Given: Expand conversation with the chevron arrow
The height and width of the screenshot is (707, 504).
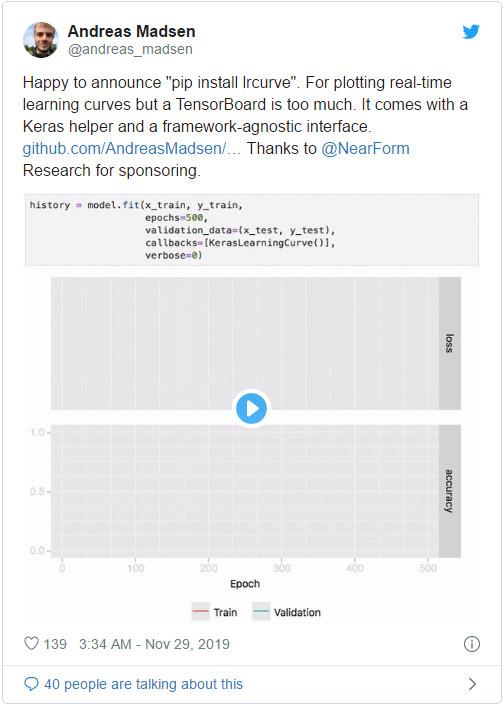Looking at the screenshot, I should coord(472,684).
